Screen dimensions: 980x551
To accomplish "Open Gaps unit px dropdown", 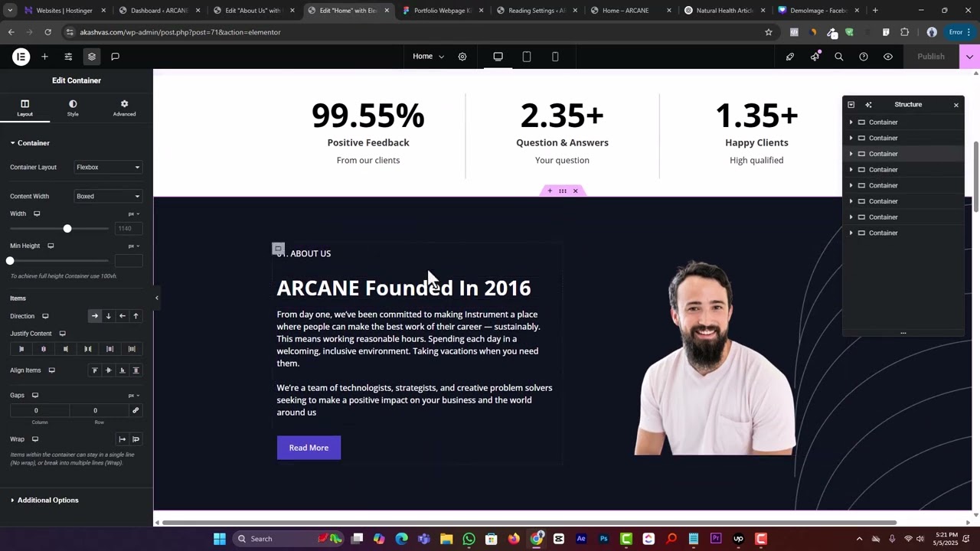I will tap(134, 396).
